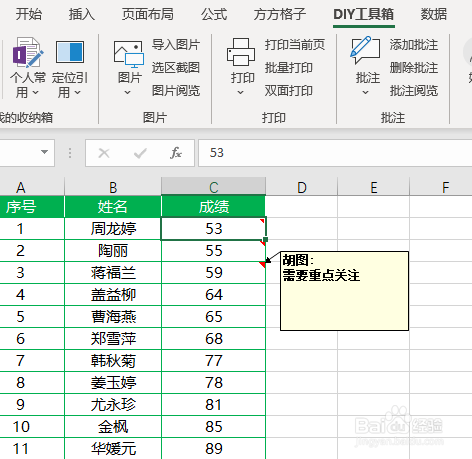Click the 打印 printer icon

click(241, 52)
